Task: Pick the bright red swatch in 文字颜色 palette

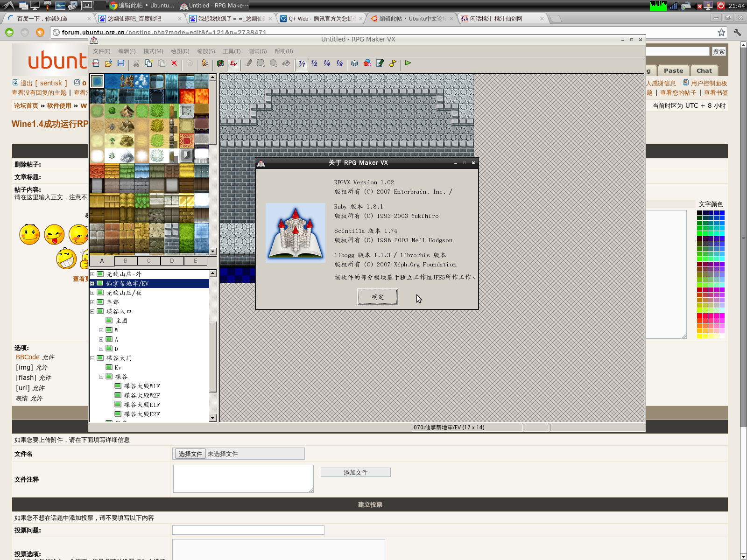Action: tap(699, 315)
